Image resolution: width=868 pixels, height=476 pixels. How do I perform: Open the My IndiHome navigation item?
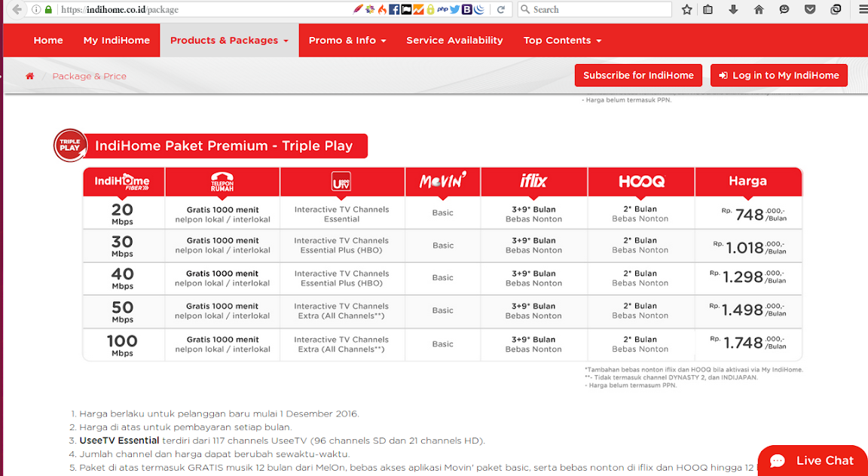[117, 41]
